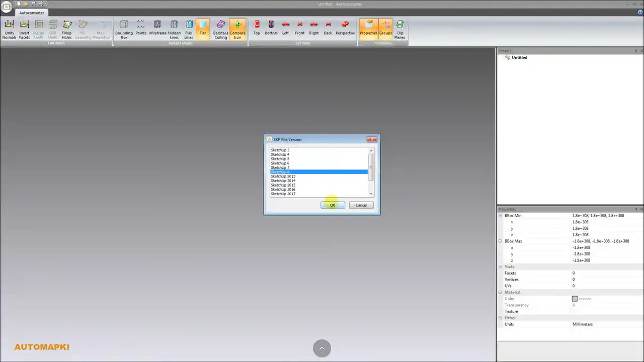Viewport: 644px width, 362px height.
Task: Click the Invert Facets tool
Action: (24, 29)
